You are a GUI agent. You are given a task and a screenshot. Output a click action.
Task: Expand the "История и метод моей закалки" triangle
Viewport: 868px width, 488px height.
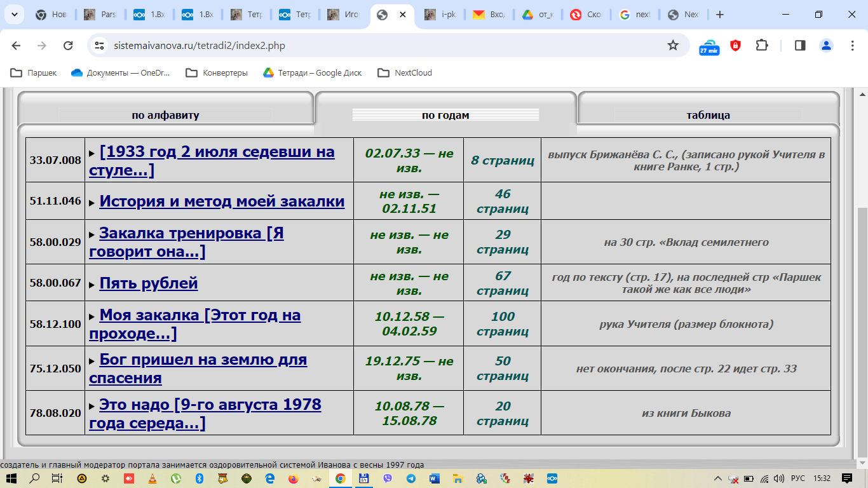coord(92,203)
